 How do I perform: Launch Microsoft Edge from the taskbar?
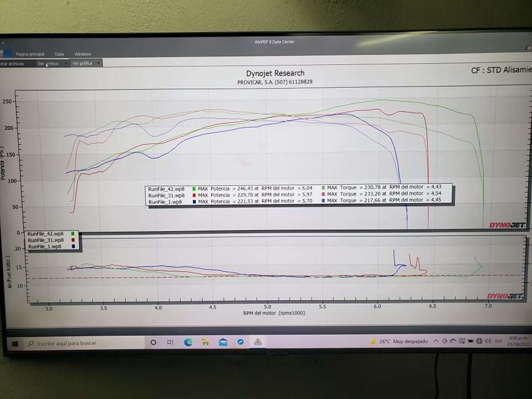188,342
